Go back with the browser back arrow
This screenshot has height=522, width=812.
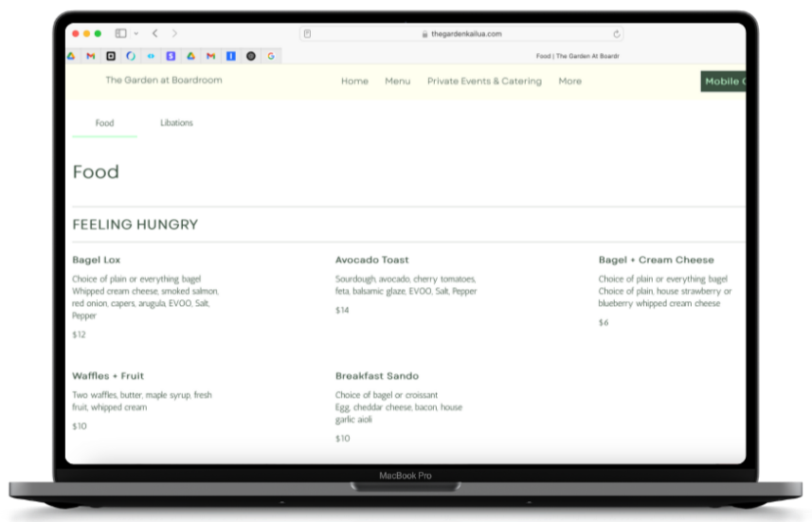click(154, 33)
